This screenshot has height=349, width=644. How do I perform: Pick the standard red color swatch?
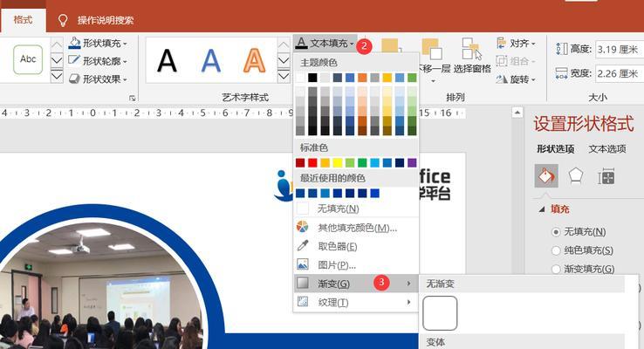tap(312, 162)
